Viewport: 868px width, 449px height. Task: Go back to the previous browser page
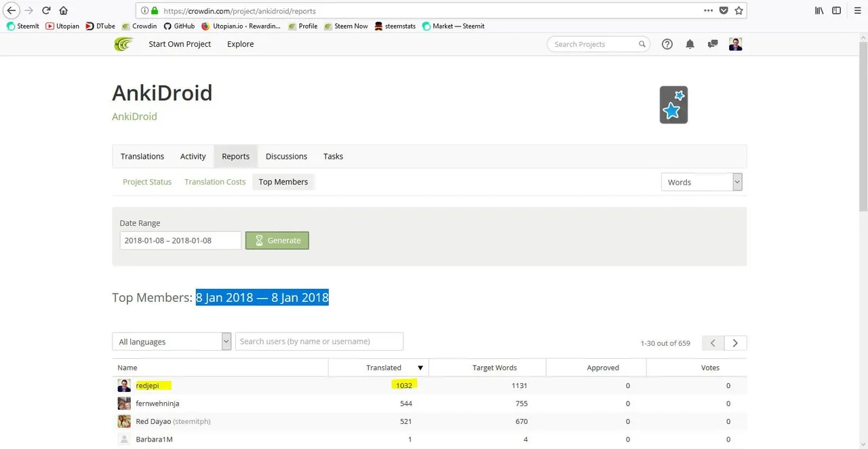(11, 11)
